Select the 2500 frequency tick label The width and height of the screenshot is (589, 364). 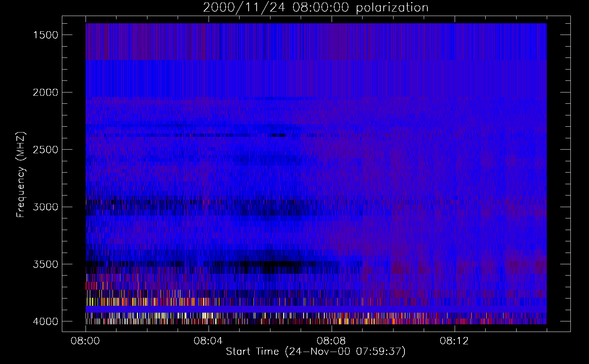click(x=46, y=150)
